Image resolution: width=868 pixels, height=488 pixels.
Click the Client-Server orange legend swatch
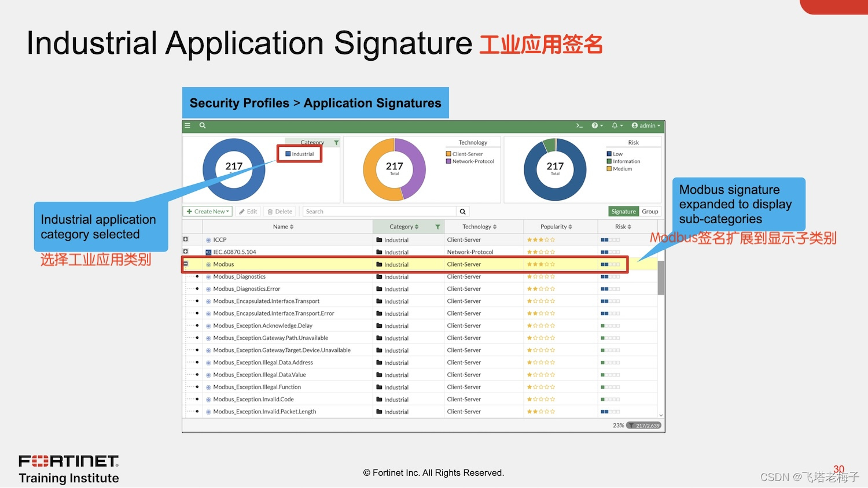(448, 154)
